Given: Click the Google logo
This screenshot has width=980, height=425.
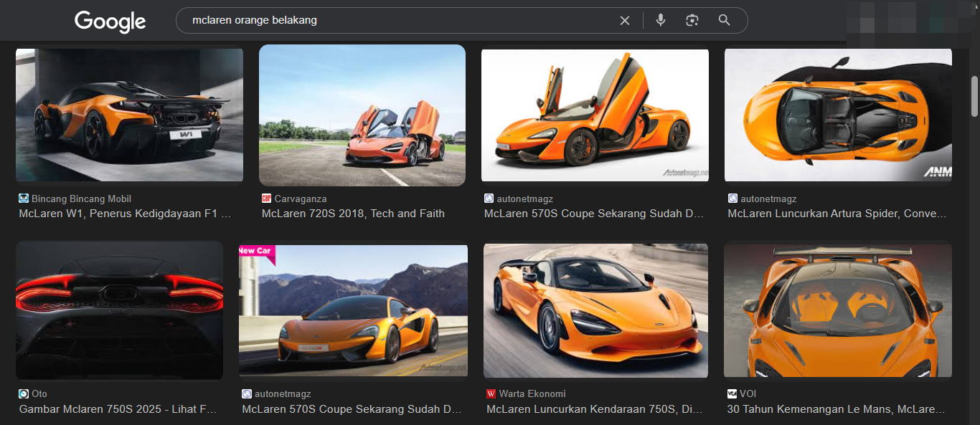Looking at the screenshot, I should click(110, 22).
